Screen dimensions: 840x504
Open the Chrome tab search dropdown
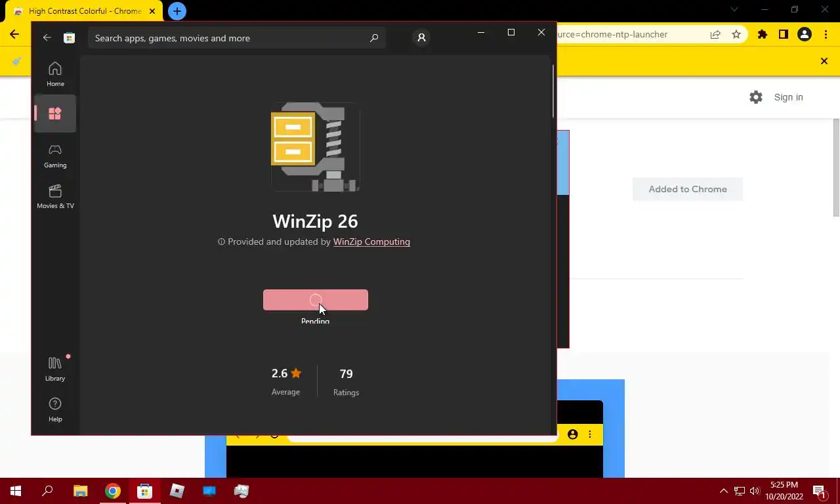tap(734, 10)
